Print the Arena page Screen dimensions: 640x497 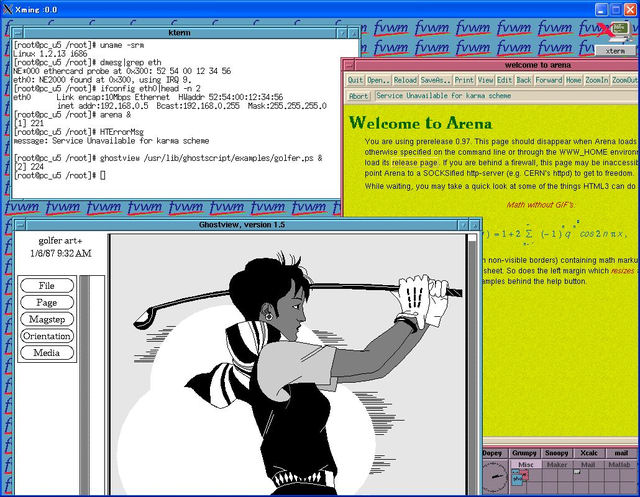[464, 80]
